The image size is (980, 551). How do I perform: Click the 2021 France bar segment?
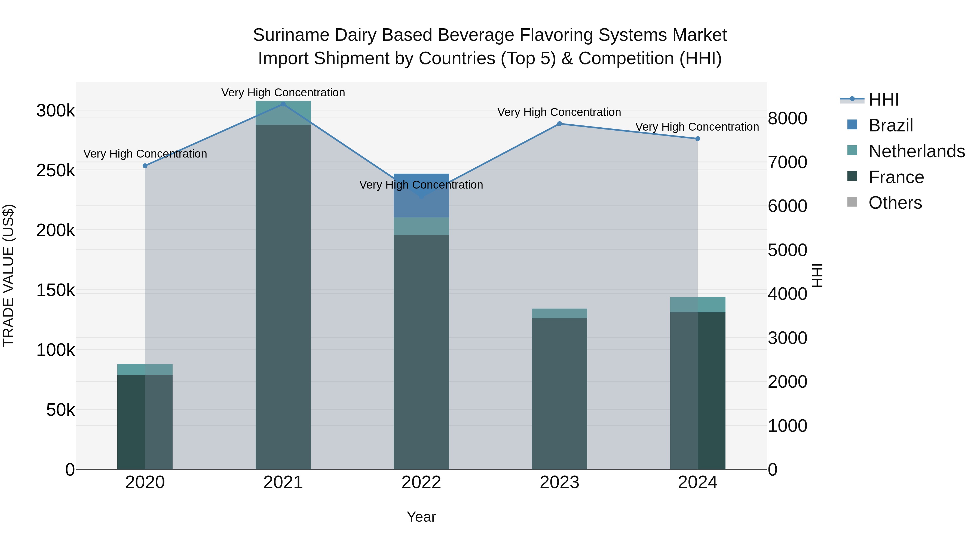[x=283, y=297]
